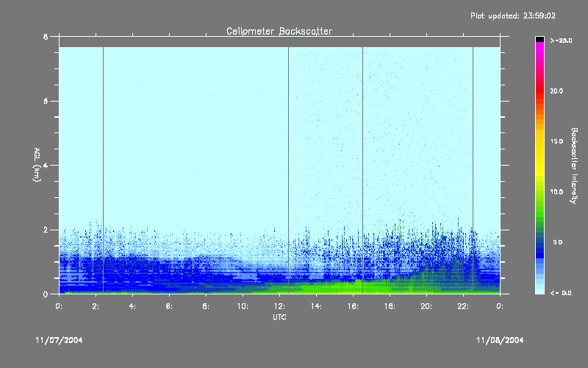Click the 16: tick label on UTC axis
Screen dimensions: 588x368
click(353, 306)
